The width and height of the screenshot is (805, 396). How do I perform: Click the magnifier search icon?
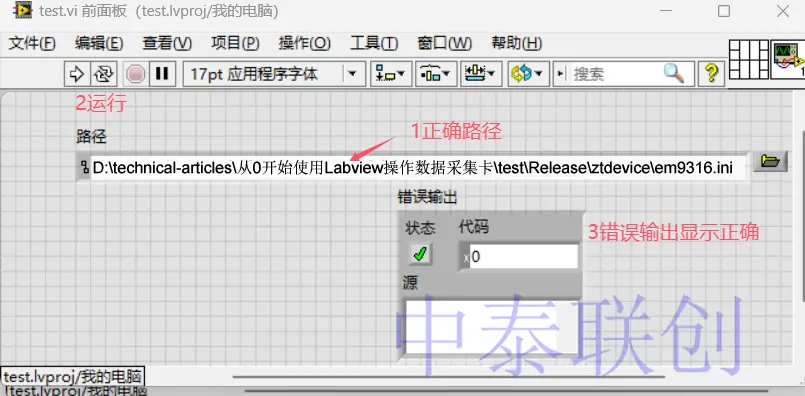coord(674,74)
